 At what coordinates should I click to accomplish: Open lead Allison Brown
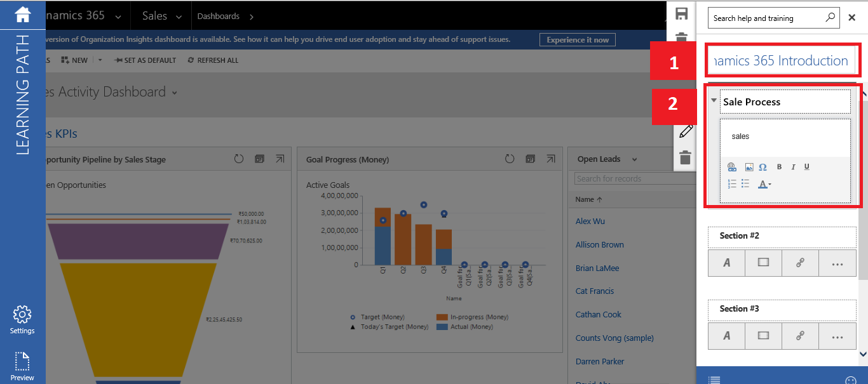click(600, 245)
